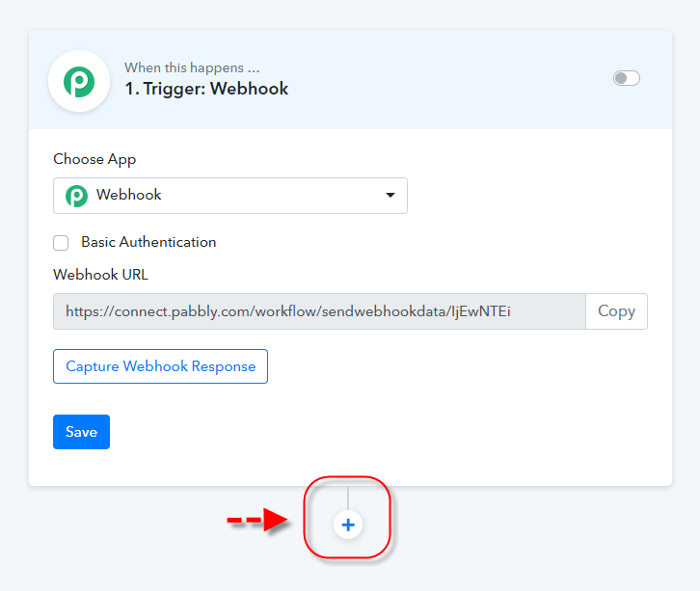Enable the Basic Authentication checkbox
The width and height of the screenshot is (700, 591).
(x=61, y=243)
